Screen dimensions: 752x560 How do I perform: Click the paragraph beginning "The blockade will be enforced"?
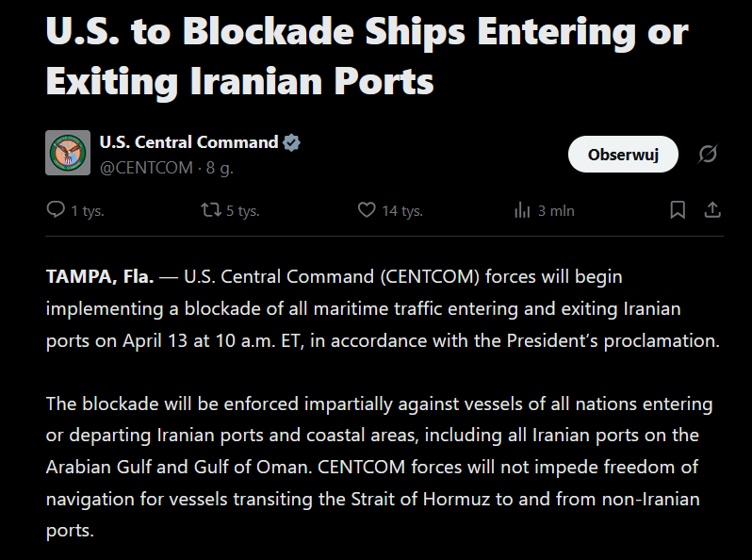[377, 467]
